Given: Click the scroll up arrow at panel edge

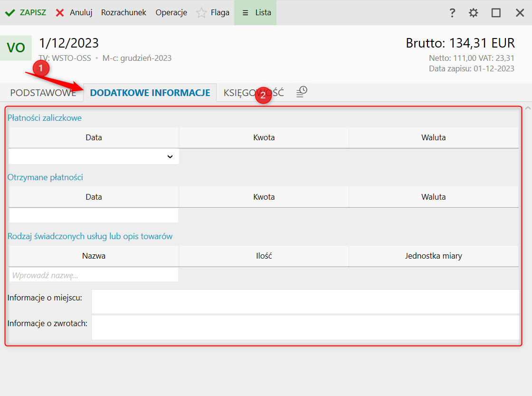Looking at the screenshot, I should tap(527, 108).
